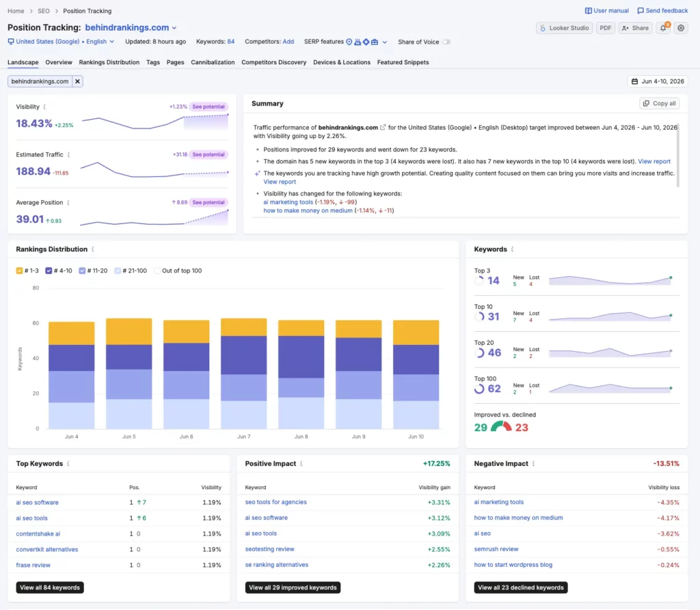Open 'ai marketing tools' link in Summary

point(288,202)
